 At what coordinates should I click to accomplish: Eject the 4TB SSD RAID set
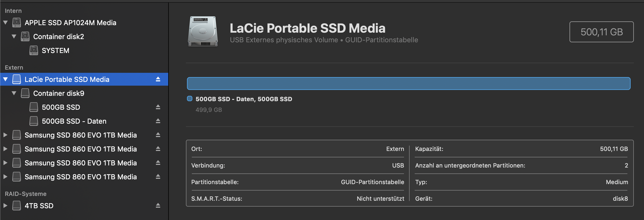tap(158, 206)
